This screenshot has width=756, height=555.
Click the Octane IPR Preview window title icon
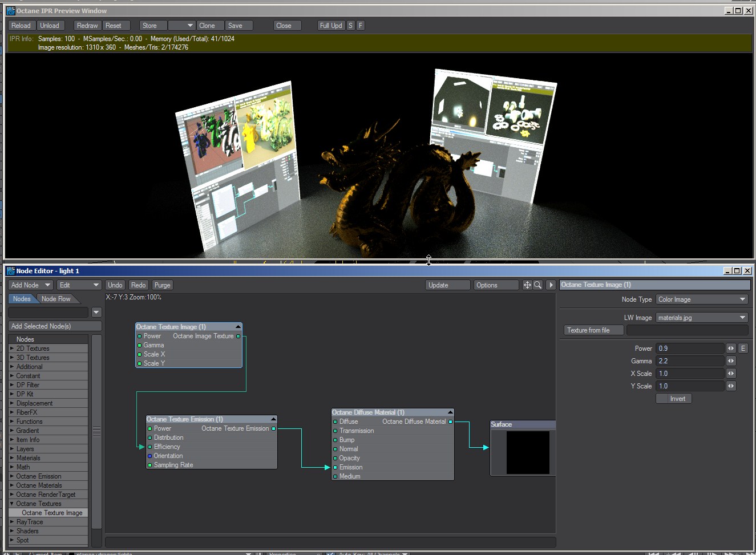[10, 10]
